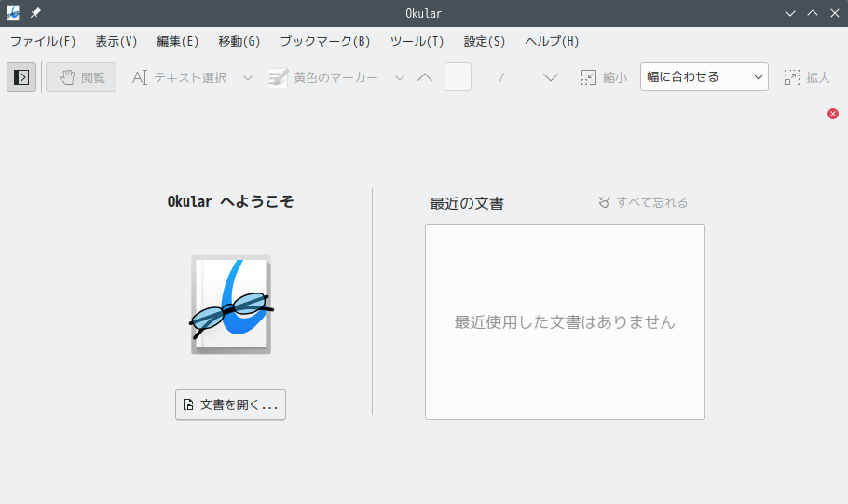Viewport: 848px width, 504px height.
Task: Go to previous page up arrow
Action: coord(425,77)
